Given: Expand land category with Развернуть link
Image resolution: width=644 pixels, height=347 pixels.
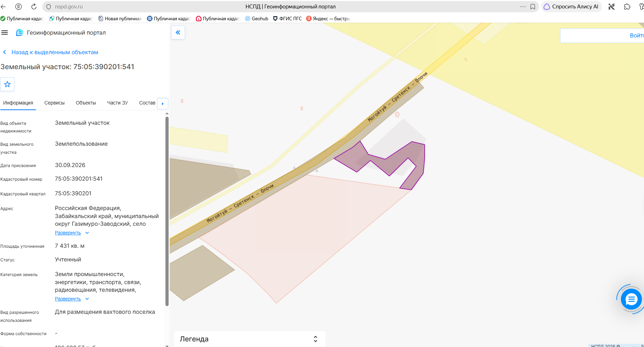Looking at the screenshot, I should tap(68, 299).
